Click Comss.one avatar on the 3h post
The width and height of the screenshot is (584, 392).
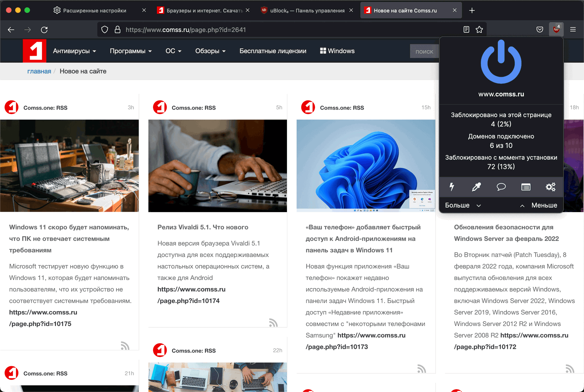(12, 107)
